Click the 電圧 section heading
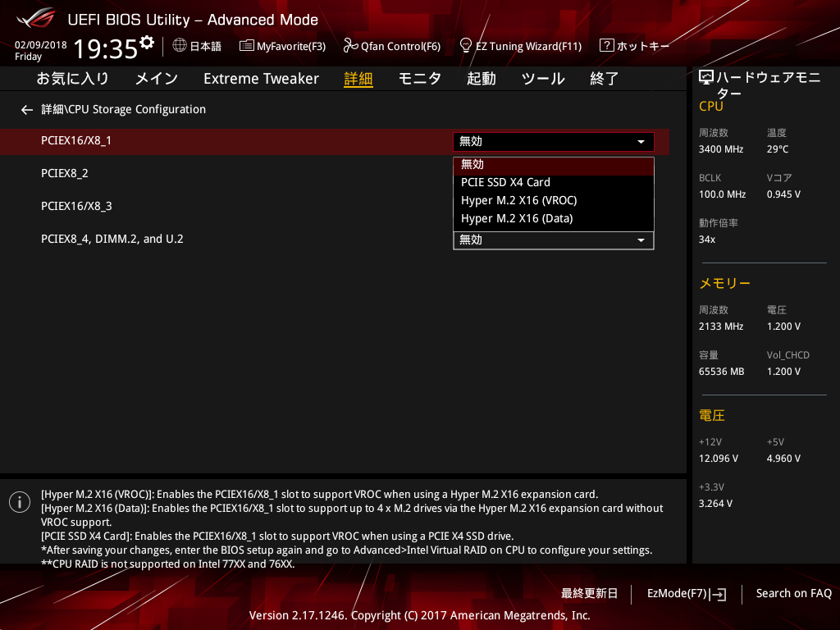840x630 pixels. point(711,416)
